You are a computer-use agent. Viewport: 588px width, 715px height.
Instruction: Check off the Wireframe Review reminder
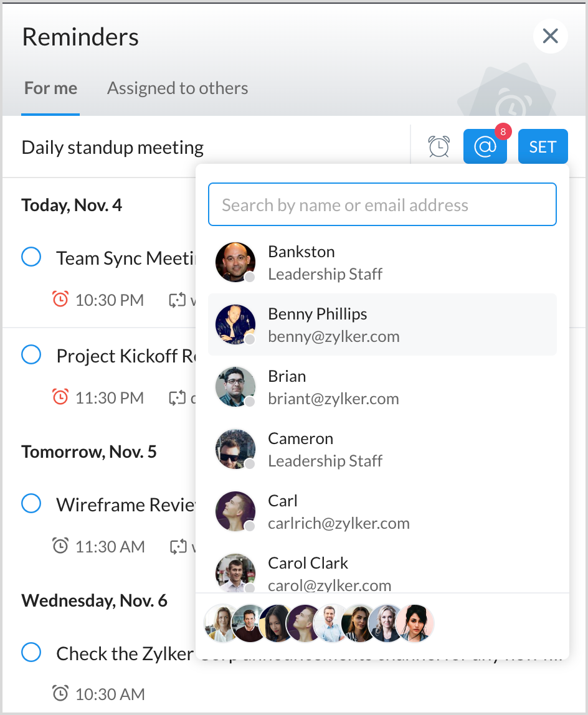coord(31,503)
